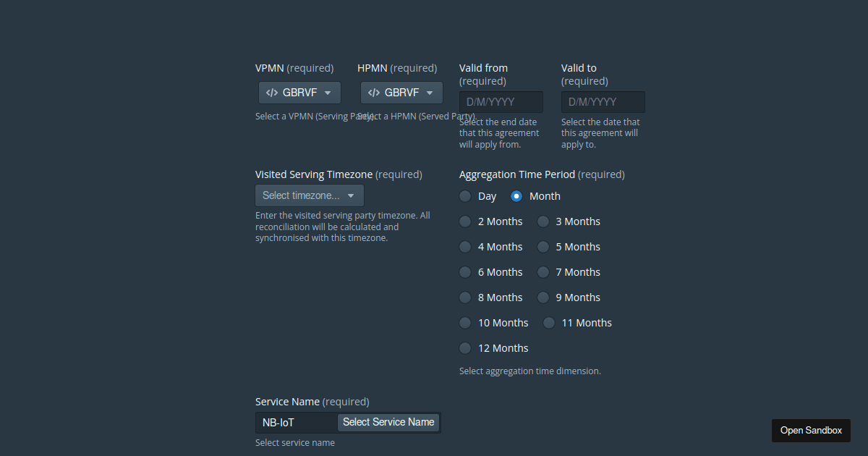
Task: Pick the 6 Months radio option
Action: (x=465, y=272)
